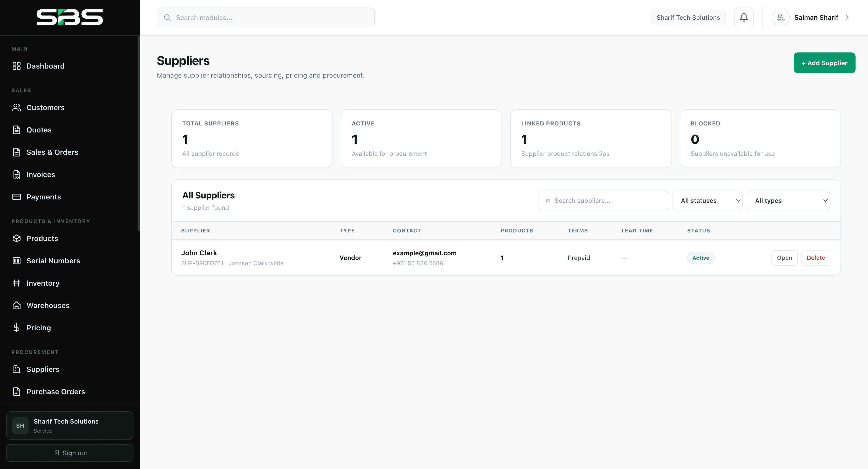Image resolution: width=868 pixels, height=469 pixels.
Task: Click the Total Suppliers stat card
Action: tap(252, 139)
